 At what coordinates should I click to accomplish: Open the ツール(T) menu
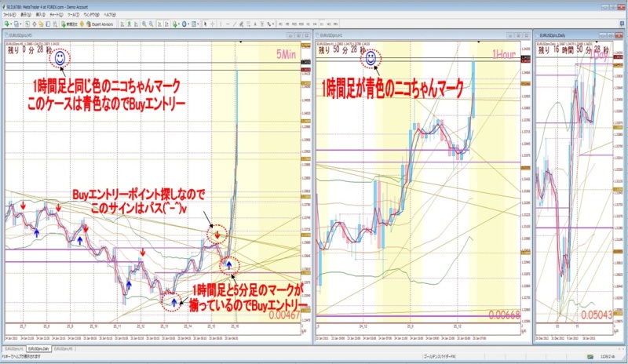(73, 15)
